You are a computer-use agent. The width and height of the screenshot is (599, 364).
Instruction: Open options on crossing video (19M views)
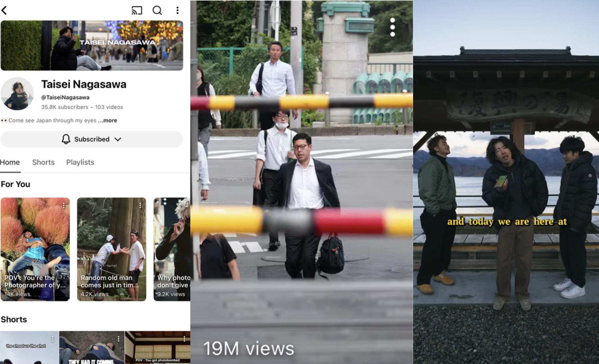tap(392, 27)
